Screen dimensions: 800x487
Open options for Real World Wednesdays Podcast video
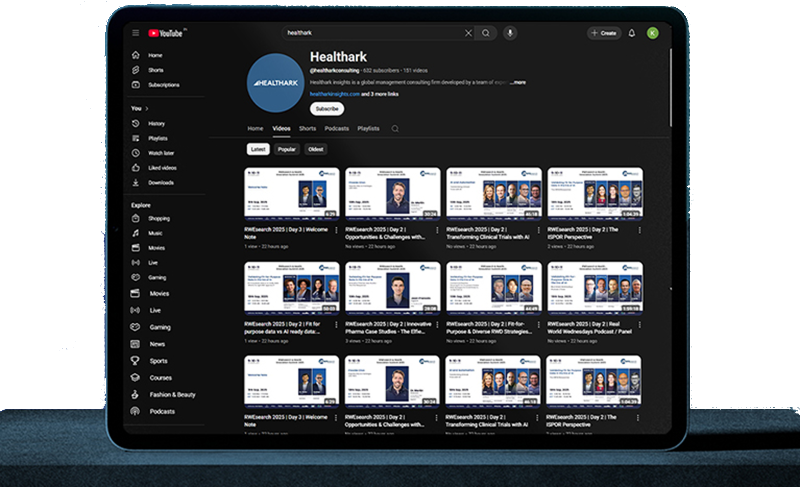(x=640, y=324)
